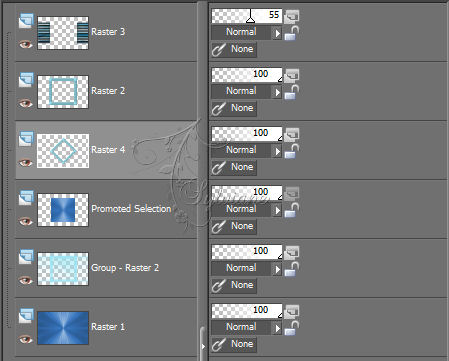449x361 pixels.
Task: Open blend mode dropdown for Raster 3
Action: (277, 33)
